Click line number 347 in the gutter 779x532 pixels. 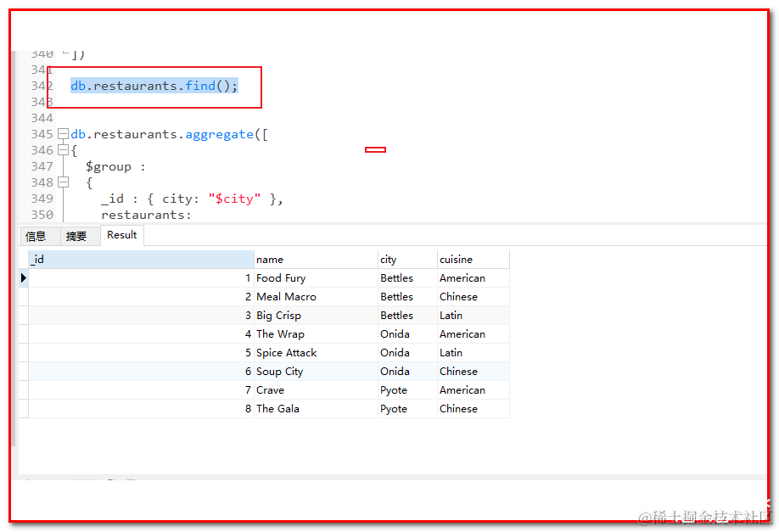(42, 166)
